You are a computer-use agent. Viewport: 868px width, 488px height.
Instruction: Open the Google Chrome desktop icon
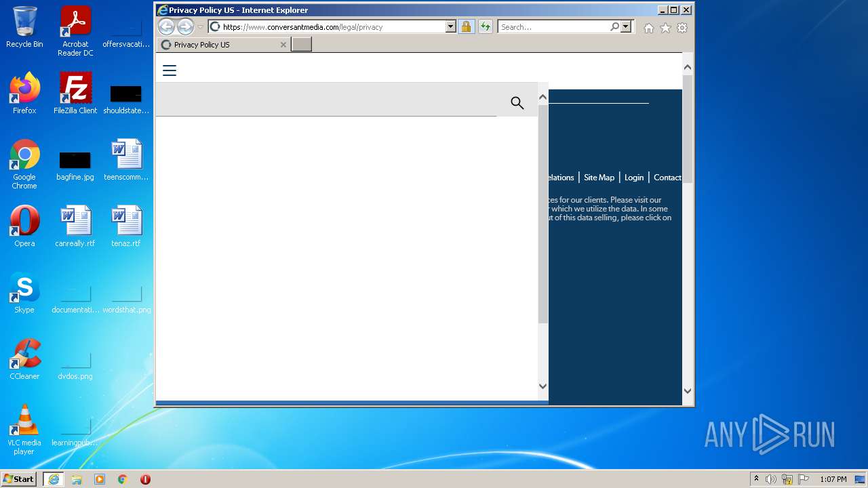point(24,164)
